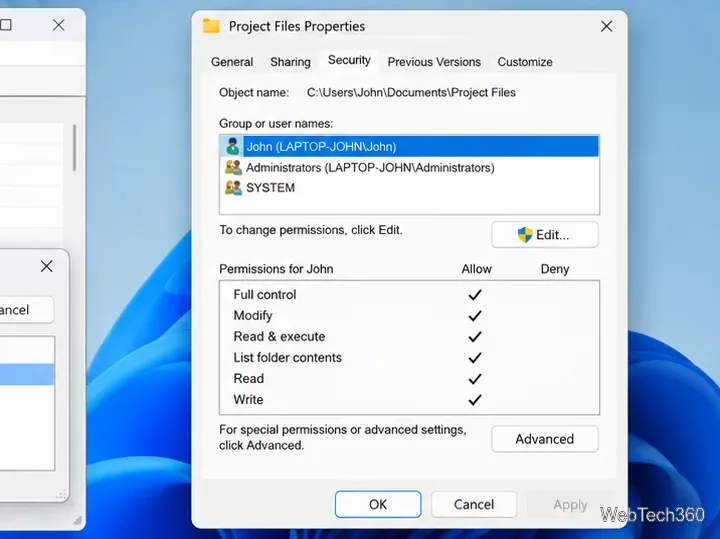This screenshot has height=539, width=720.
Task: Click the Allow checkmark for Modify
Action: (x=475, y=316)
